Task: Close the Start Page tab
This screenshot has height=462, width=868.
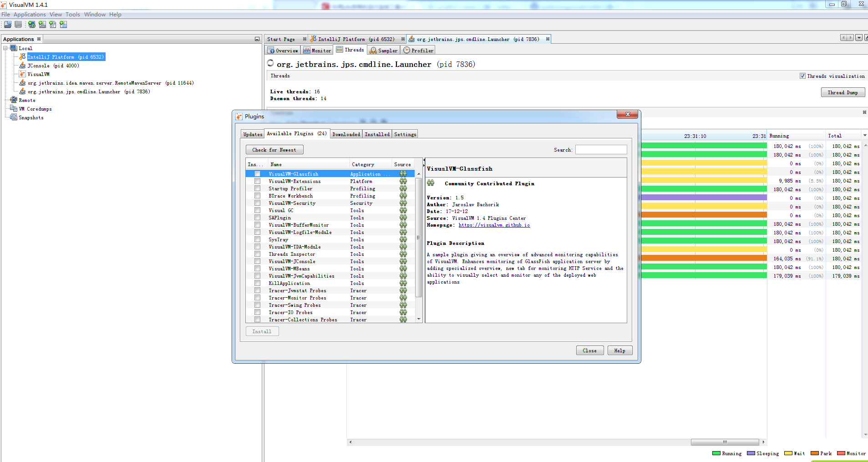Action: (305, 39)
